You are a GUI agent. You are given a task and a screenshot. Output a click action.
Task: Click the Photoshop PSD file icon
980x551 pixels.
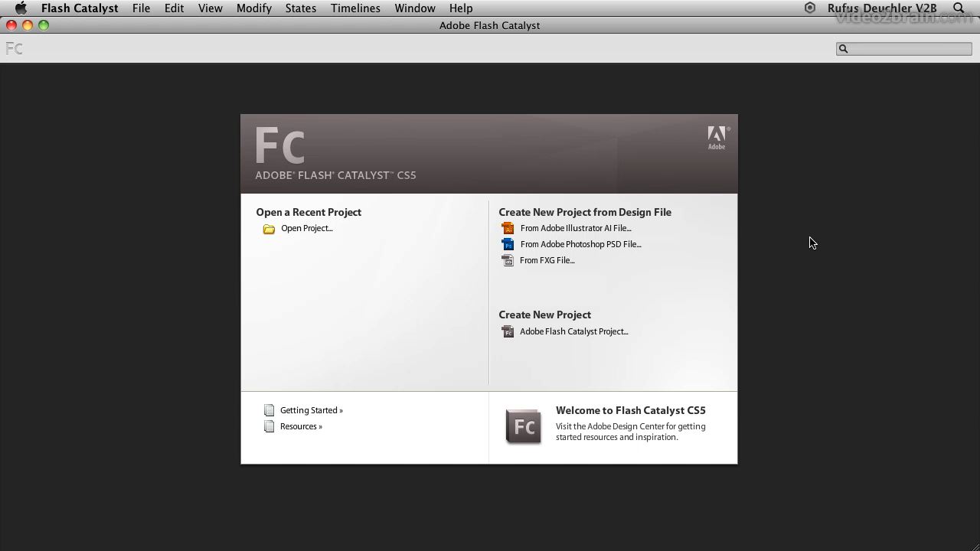click(x=508, y=244)
